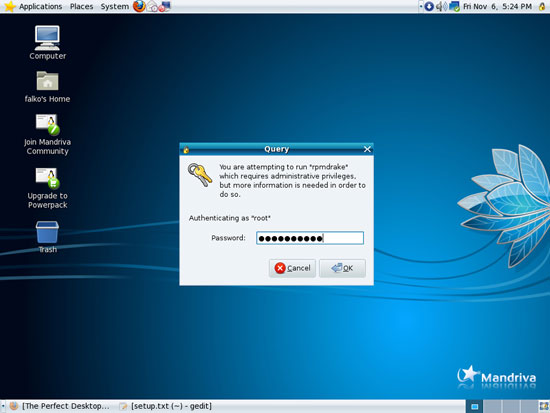Switch to the second workspace
The width and height of the screenshot is (550, 413).
pos(492,406)
